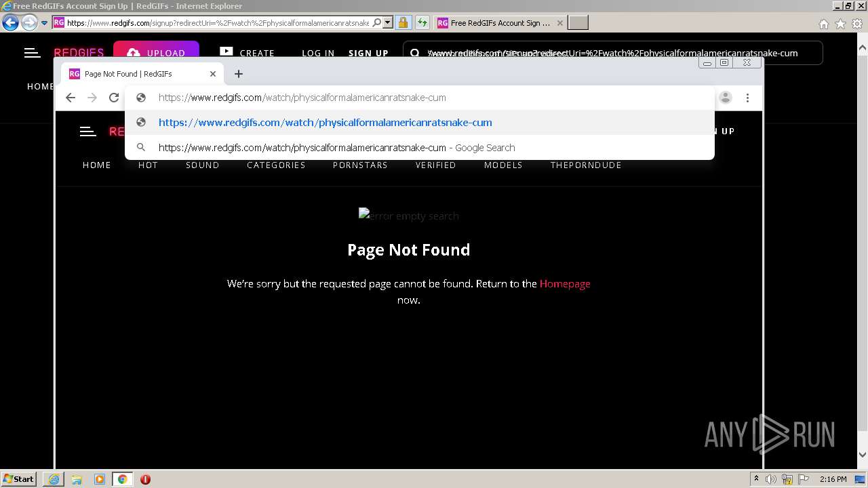
Task: Click the Internet Explorer forward arrow
Action: 29,22
